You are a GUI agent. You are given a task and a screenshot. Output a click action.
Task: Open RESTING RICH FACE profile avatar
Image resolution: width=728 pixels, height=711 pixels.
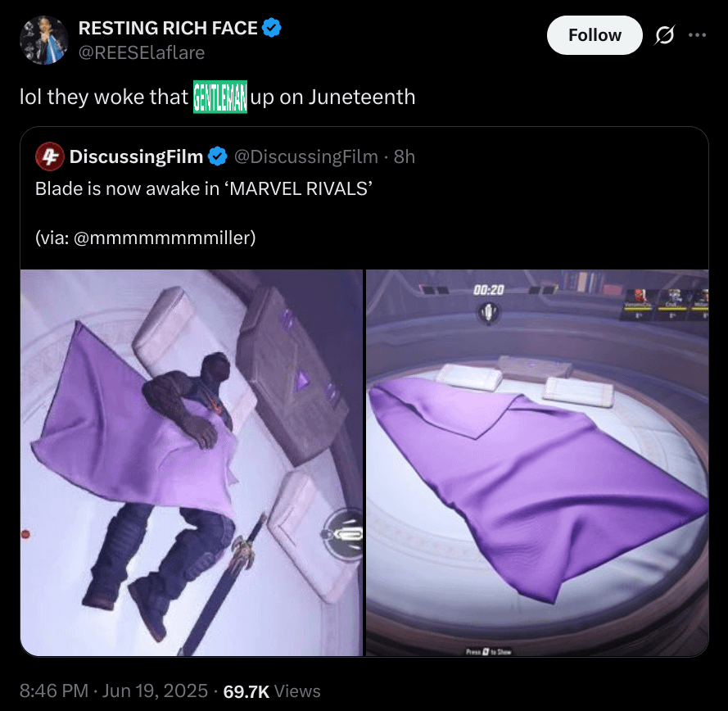[x=44, y=40]
